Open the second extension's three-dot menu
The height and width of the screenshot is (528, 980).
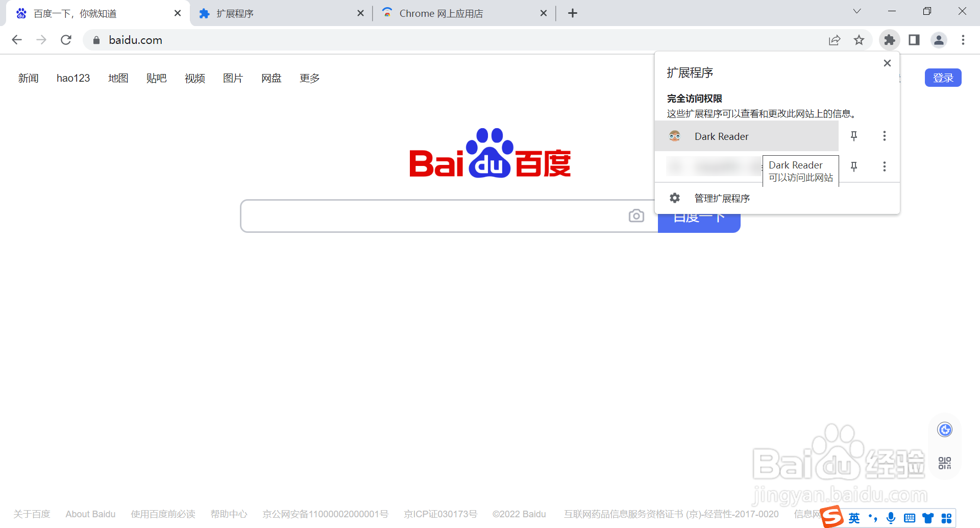tap(885, 166)
